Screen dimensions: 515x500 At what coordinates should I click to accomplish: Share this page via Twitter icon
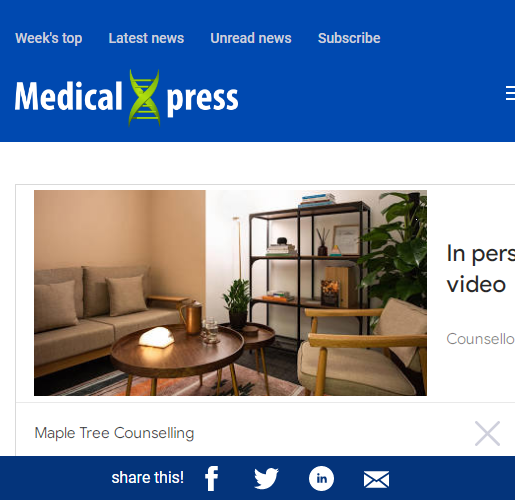coord(266,479)
